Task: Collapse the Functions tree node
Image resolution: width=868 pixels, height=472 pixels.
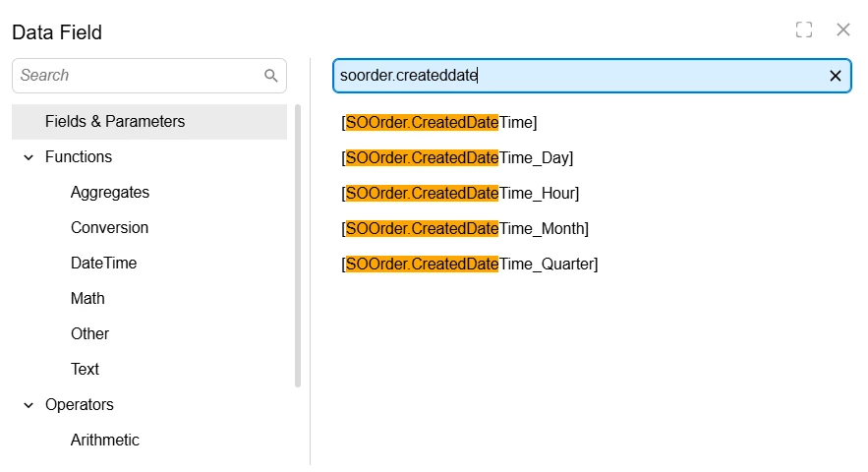Action: point(29,157)
